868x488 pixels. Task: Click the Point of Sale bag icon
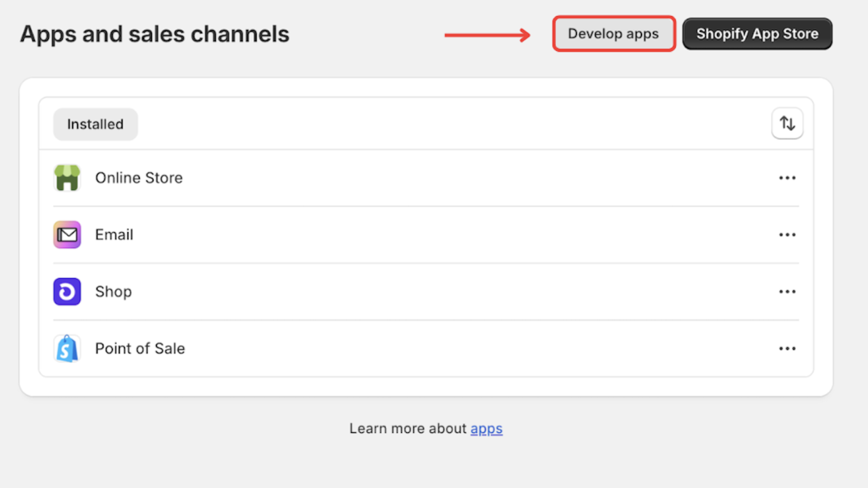click(x=68, y=349)
